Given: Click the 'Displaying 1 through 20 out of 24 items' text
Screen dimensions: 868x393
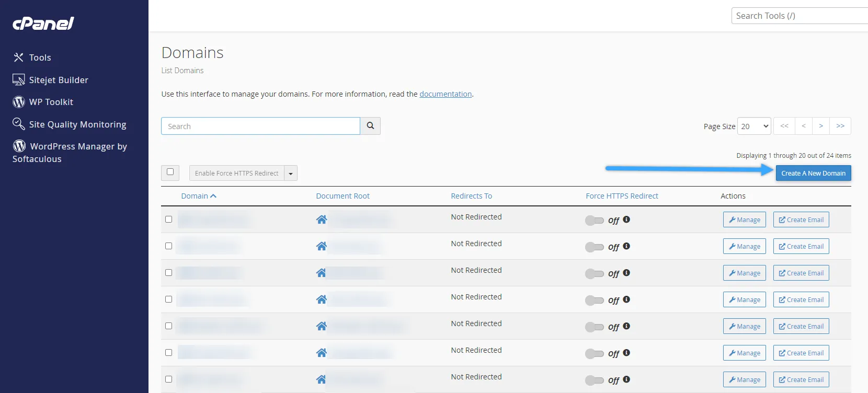Looking at the screenshot, I should click(x=794, y=155).
